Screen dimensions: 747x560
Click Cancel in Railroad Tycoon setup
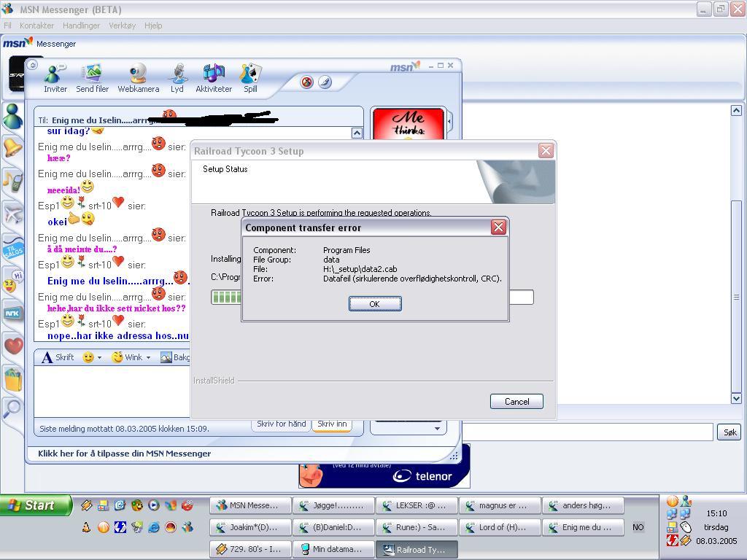(x=517, y=402)
